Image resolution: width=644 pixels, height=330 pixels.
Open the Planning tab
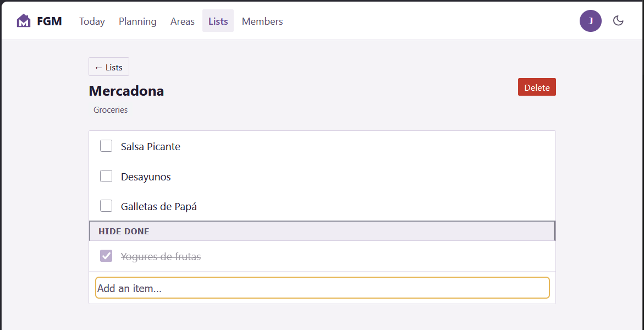click(x=137, y=21)
